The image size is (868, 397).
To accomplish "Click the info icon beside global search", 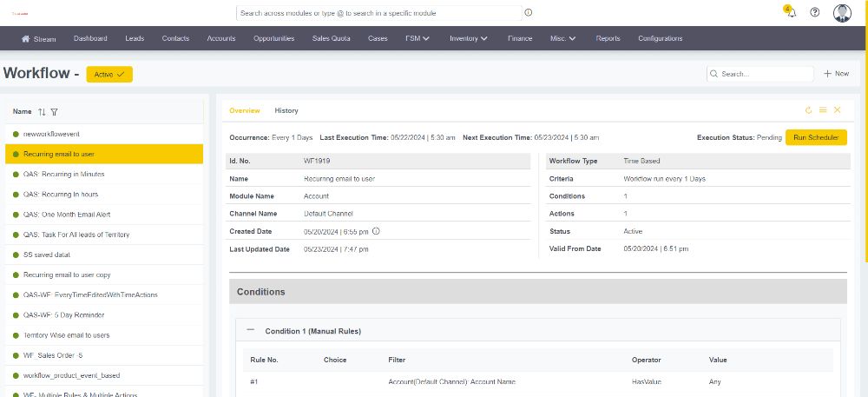I will tap(529, 13).
